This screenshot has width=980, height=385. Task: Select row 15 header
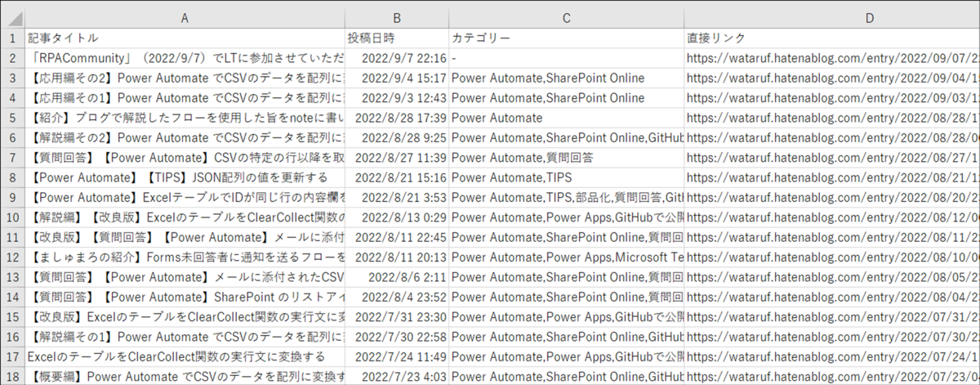coord(12,316)
